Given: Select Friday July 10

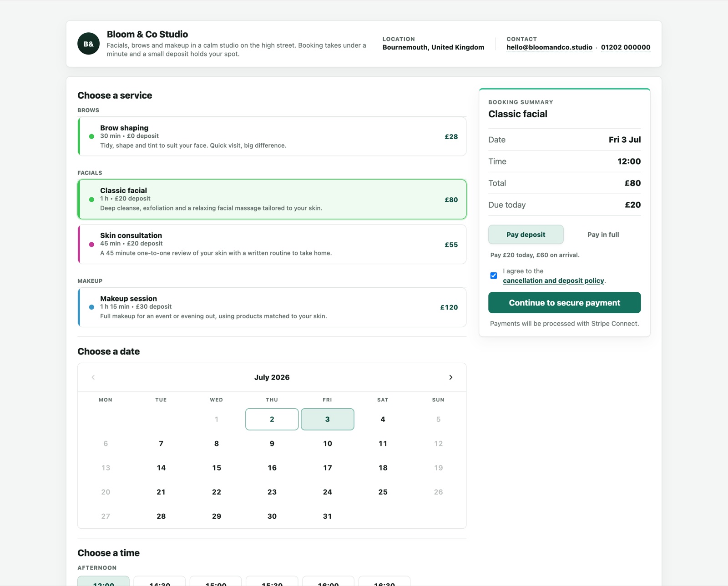Looking at the screenshot, I should click(x=328, y=443).
